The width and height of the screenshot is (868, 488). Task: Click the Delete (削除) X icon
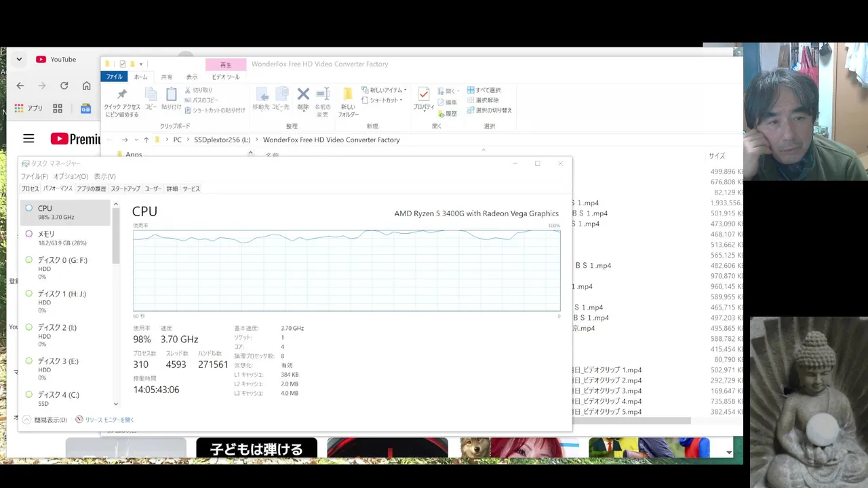[303, 94]
